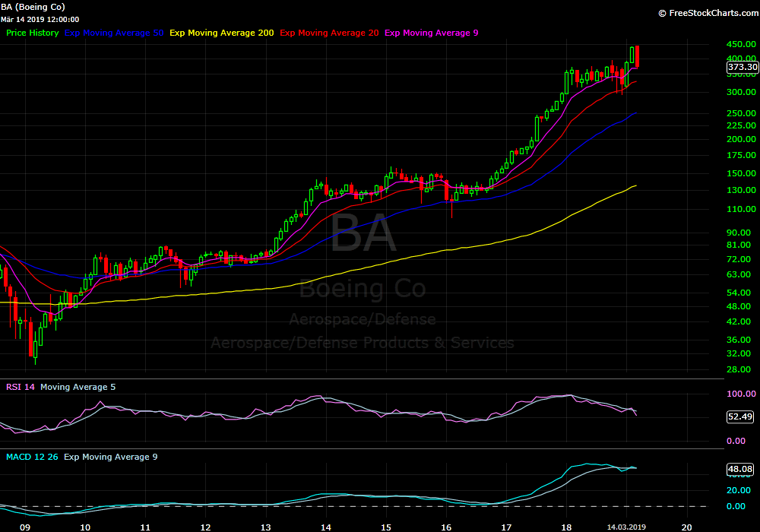The image size is (760, 532).
Task: Click the 63.00 price axis label
Action: click(739, 274)
